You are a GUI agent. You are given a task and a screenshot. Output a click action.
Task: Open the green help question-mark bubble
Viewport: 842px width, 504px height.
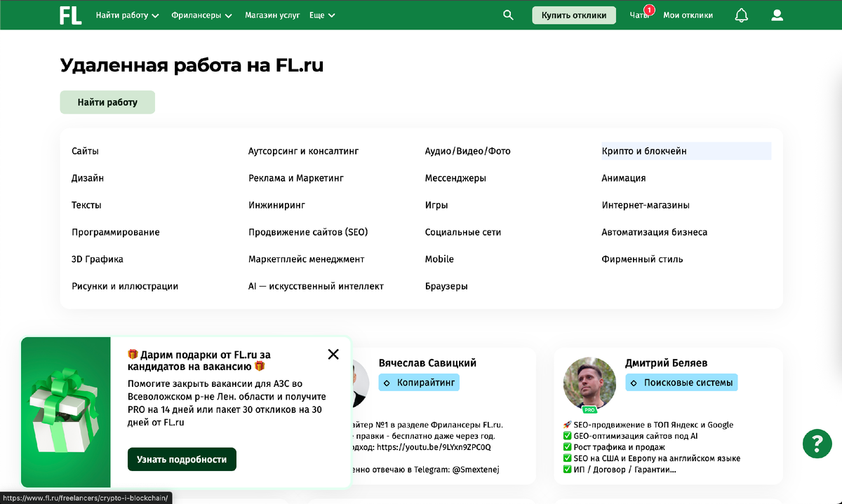pos(817,443)
